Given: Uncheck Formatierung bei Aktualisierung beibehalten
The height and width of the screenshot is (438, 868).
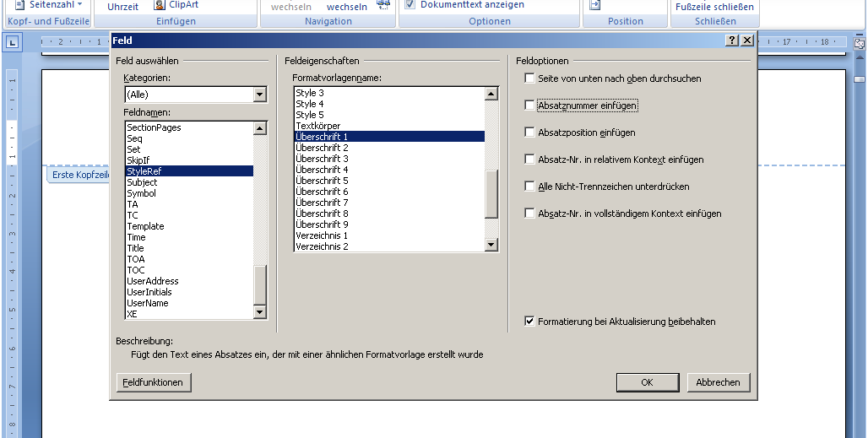Looking at the screenshot, I should coord(529,322).
